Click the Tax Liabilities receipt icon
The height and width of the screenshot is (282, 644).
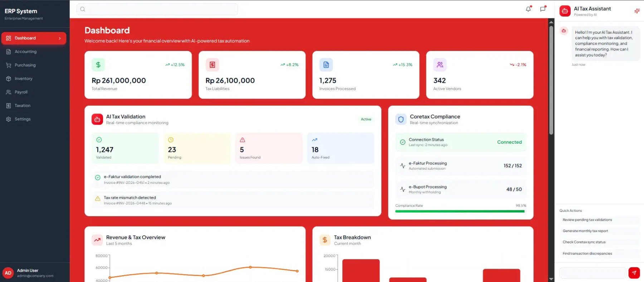pos(212,65)
